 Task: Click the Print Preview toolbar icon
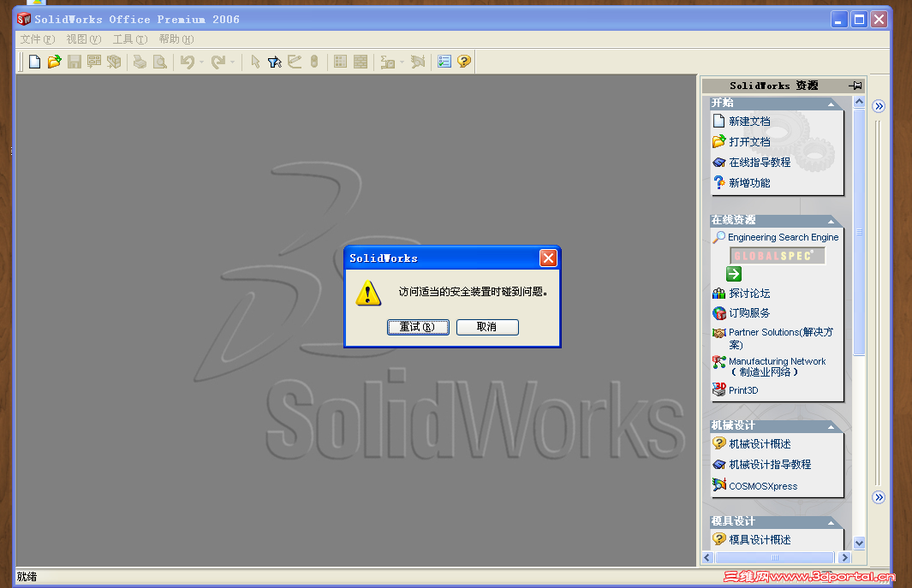pos(159,62)
